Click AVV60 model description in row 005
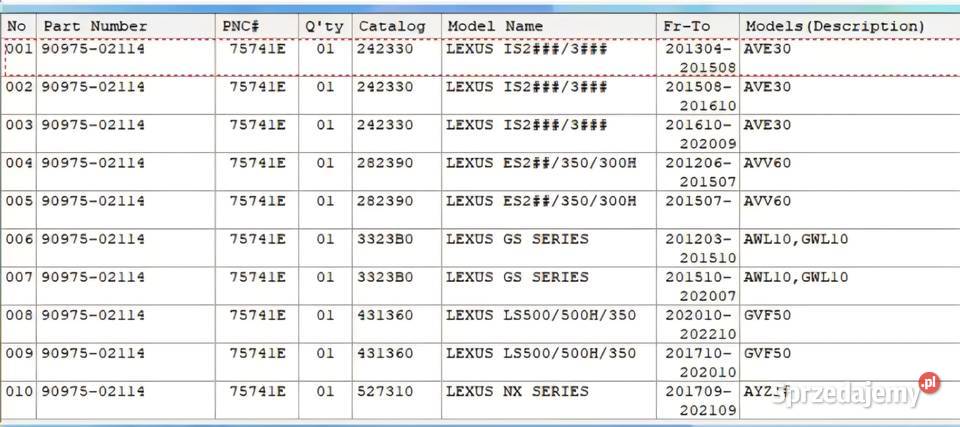 click(x=767, y=201)
